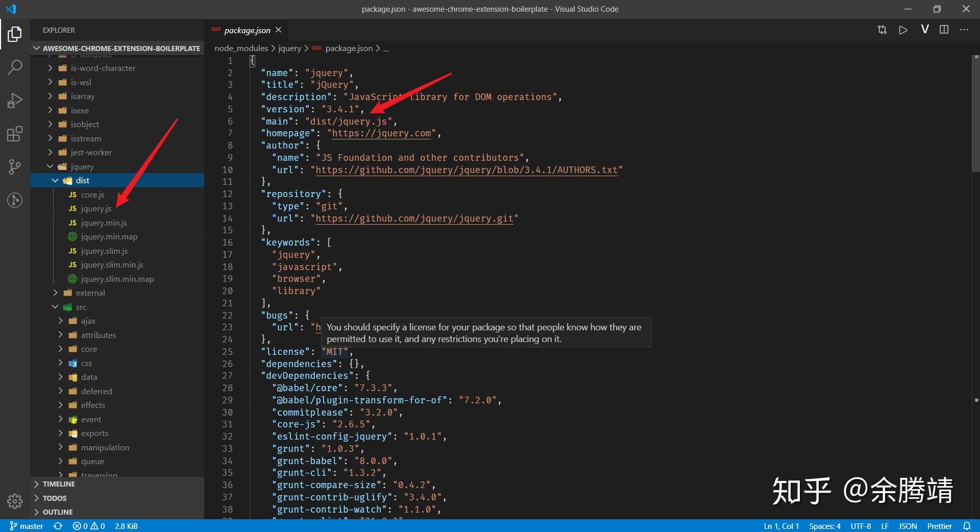Viewport: 980px width, 532px height.
Task: Click the AUTHORS.txt GitHub URL link
Action: pos(467,170)
